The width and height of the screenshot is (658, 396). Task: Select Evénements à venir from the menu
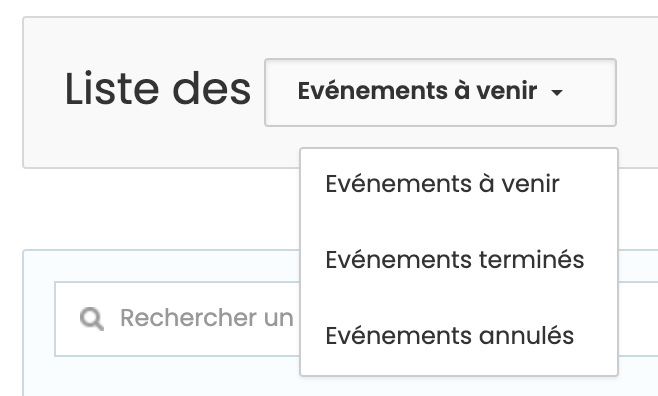(459, 184)
